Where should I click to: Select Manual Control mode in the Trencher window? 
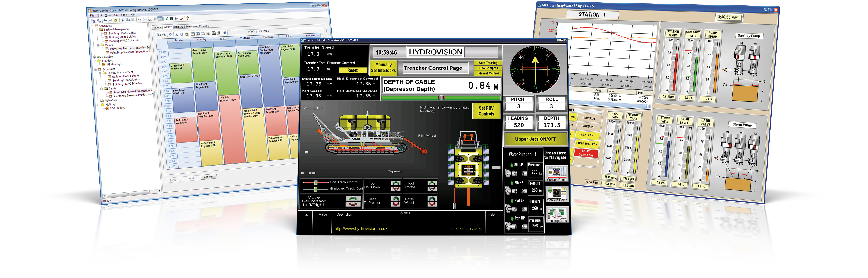488,73
